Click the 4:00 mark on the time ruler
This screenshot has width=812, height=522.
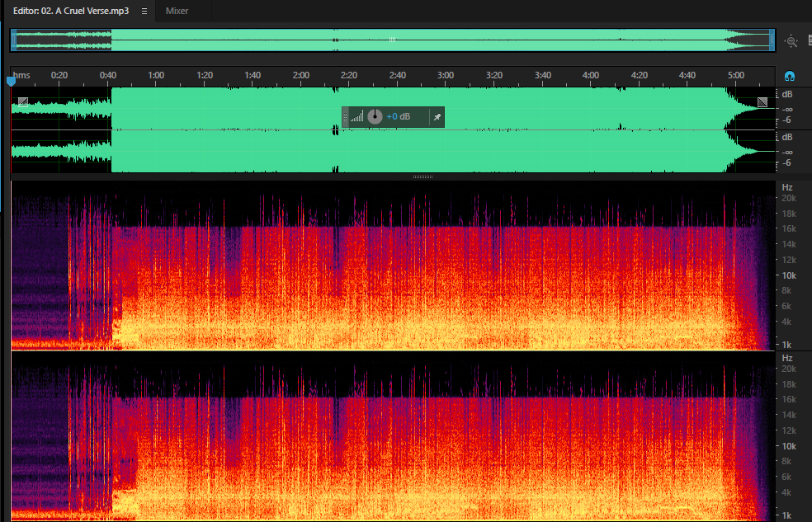coord(590,76)
